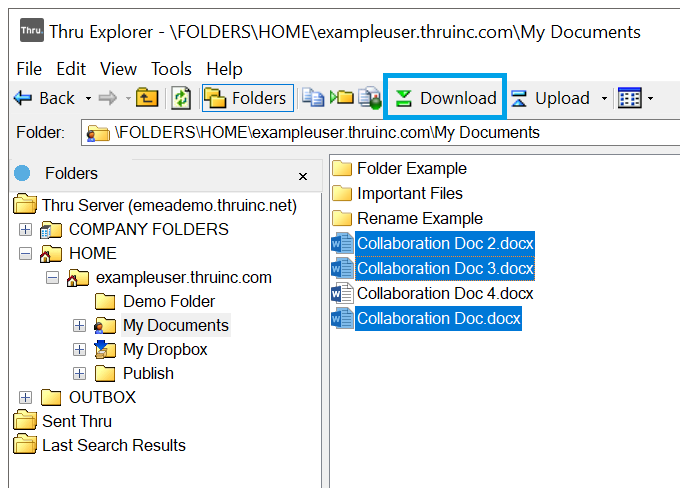The height and width of the screenshot is (488, 680).
Task: Expand the COMPANY FOLDERS tree node
Action: [26, 230]
